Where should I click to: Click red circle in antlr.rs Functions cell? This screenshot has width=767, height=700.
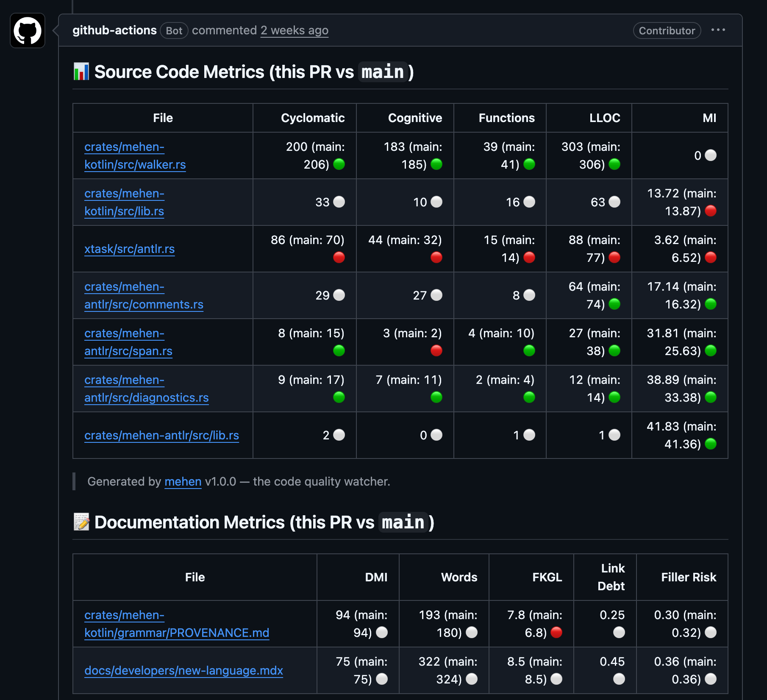(529, 257)
